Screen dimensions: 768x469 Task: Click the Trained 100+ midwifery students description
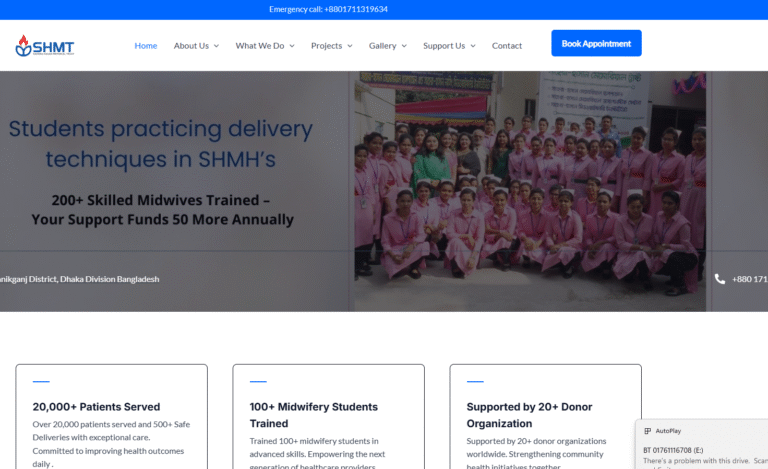[x=317, y=453]
